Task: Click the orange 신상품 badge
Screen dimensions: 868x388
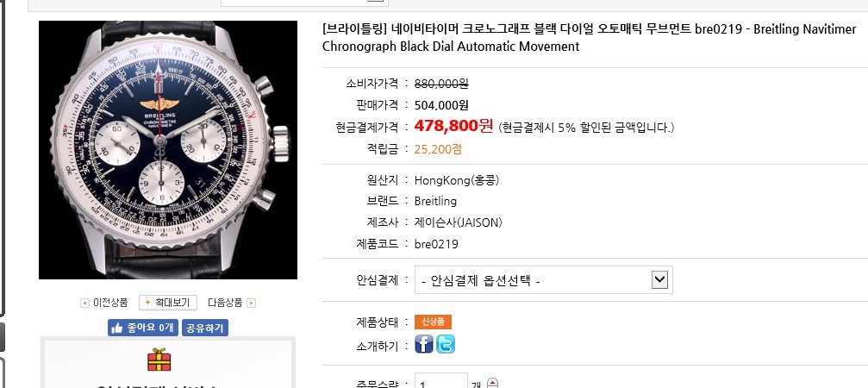Action: (433, 322)
